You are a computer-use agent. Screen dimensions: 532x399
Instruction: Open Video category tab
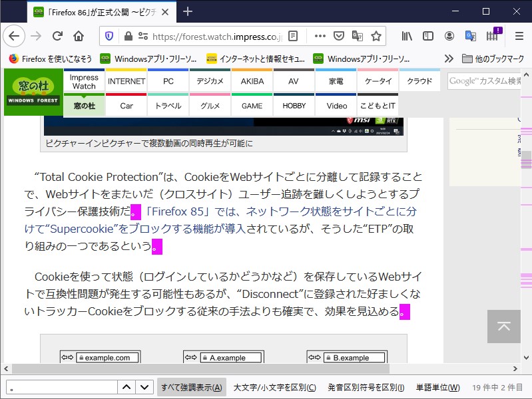click(x=336, y=106)
